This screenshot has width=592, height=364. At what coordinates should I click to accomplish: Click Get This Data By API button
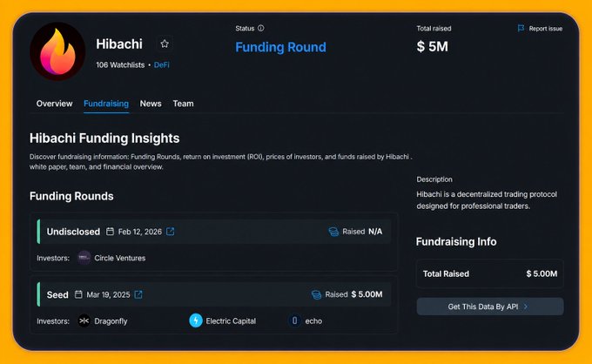490,307
